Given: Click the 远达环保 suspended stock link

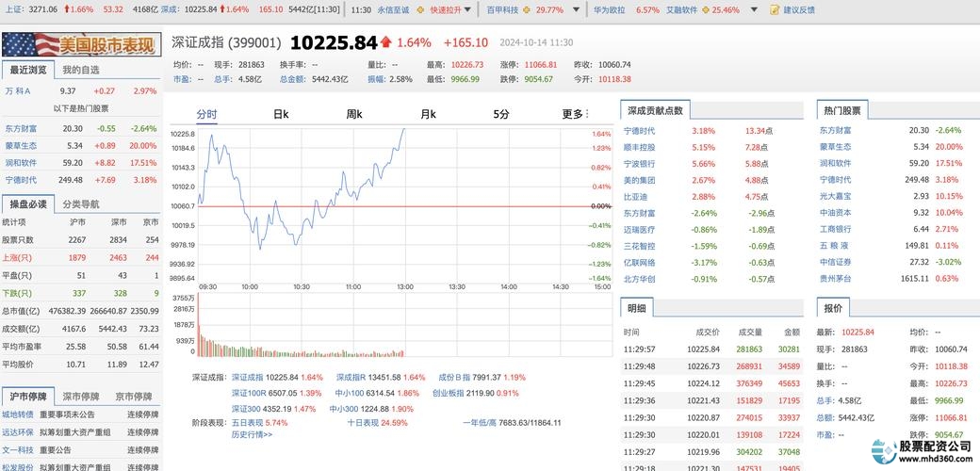Looking at the screenshot, I should point(18,432).
